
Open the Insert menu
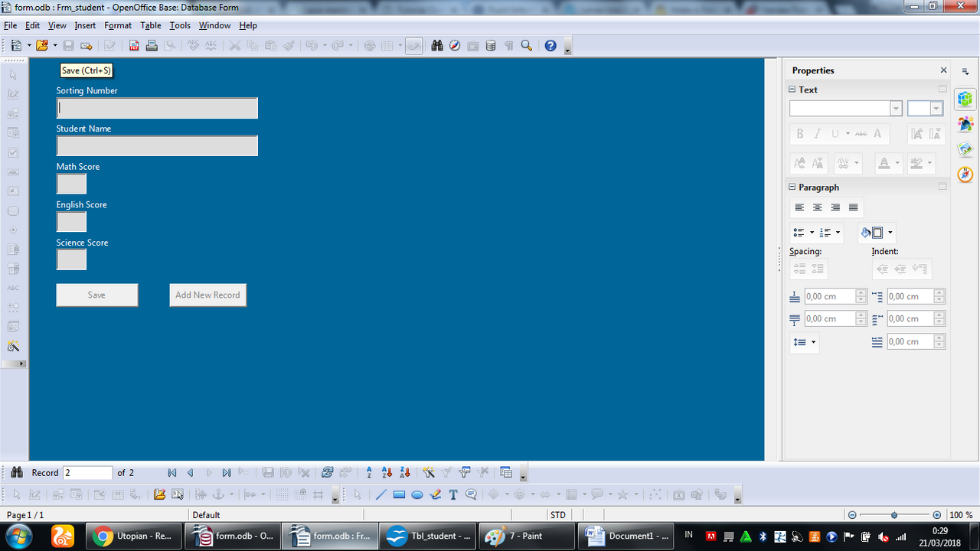[x=85, y=25]
